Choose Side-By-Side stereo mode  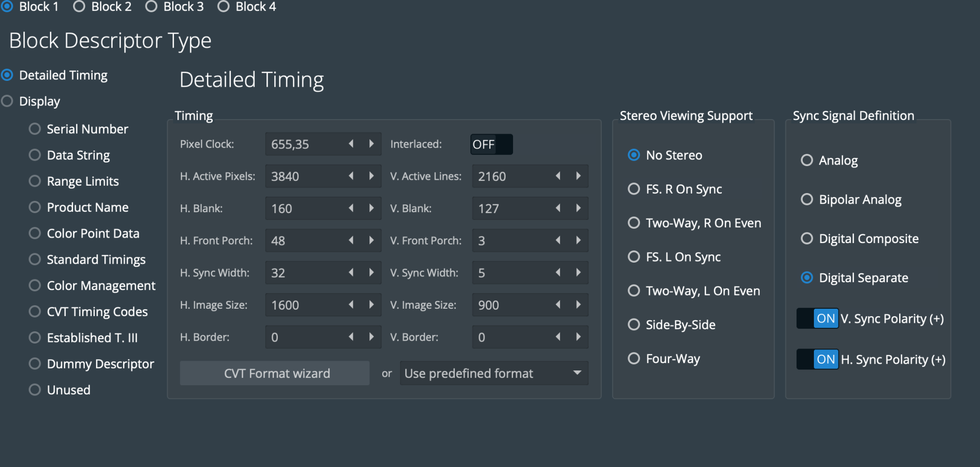[634, 325]
